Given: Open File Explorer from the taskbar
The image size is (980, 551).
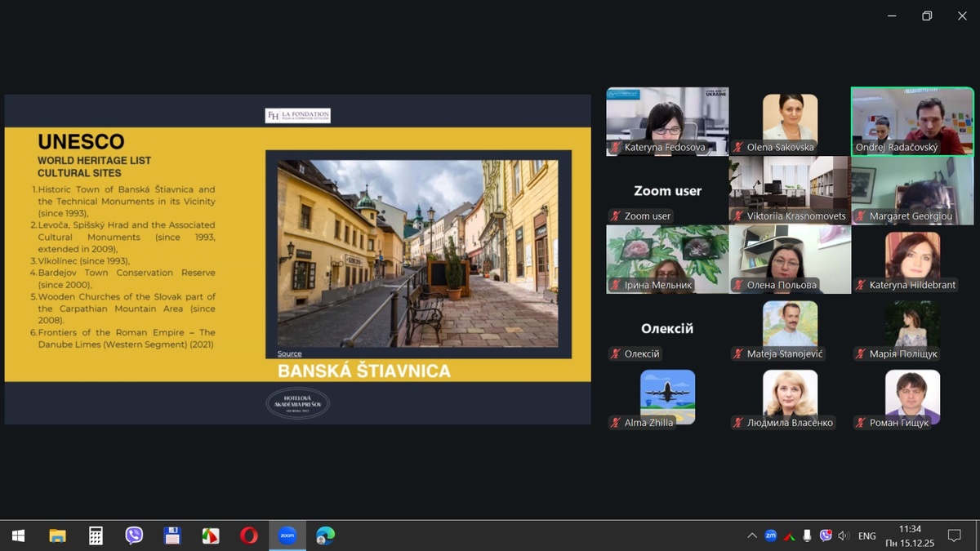Looking at the screenshot, I should pyautogui.click(x=57, y=535).
